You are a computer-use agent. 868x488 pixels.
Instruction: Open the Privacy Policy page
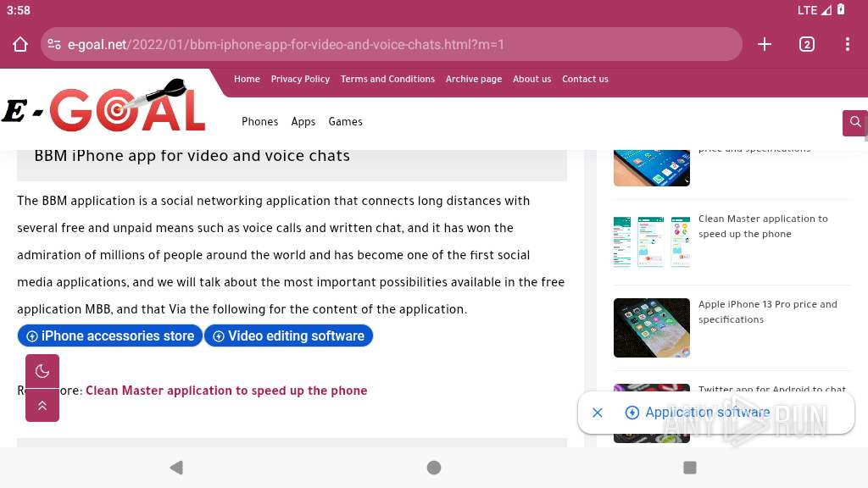(300, 79)
